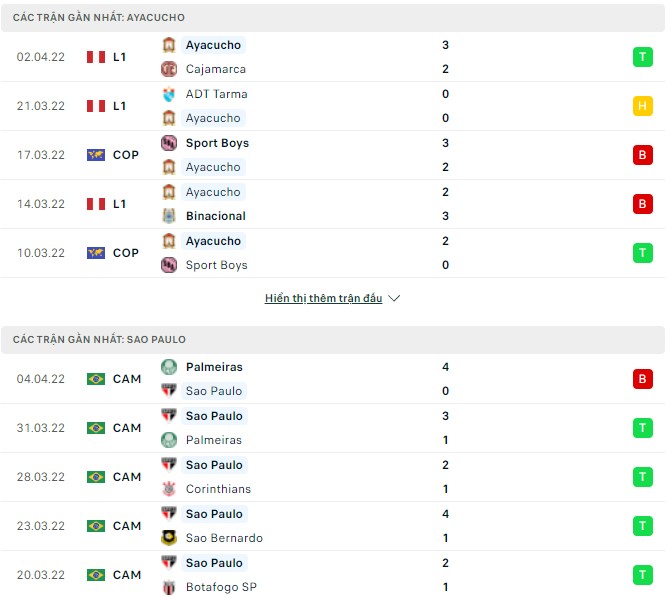Click red B badge for Ayacucho vs Binacional
Image resolution: width=670 pixels, height=598 pixels.
pyautogui.click(x=641, y=204)
